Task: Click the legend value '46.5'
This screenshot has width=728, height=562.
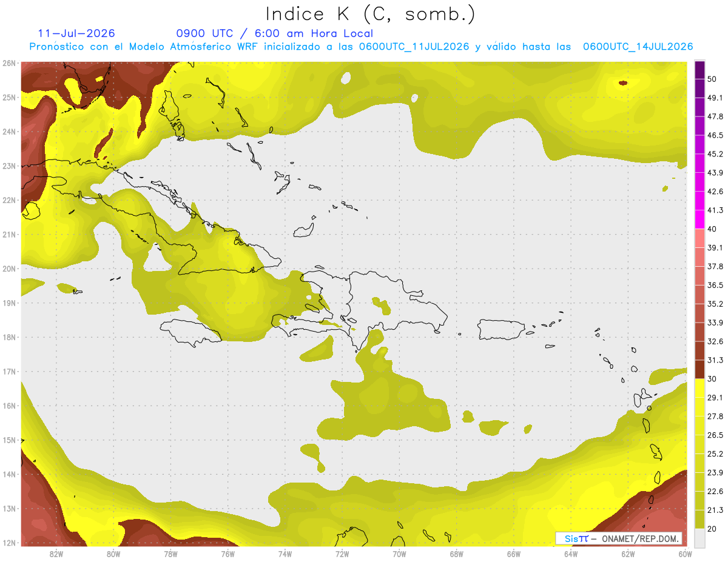Action: click(715, 135)
